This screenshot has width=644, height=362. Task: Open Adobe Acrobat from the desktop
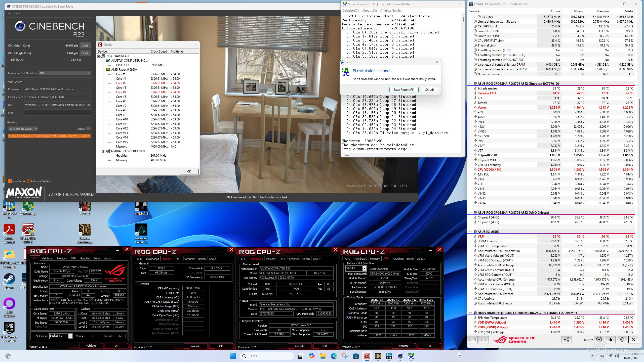pyautogui.click(x=9, y=234)
